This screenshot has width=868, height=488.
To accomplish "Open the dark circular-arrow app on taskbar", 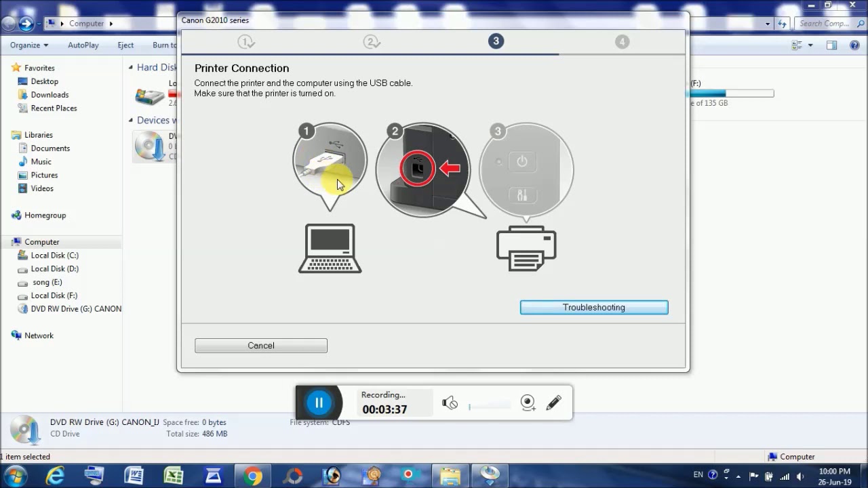I will [293, 476].
